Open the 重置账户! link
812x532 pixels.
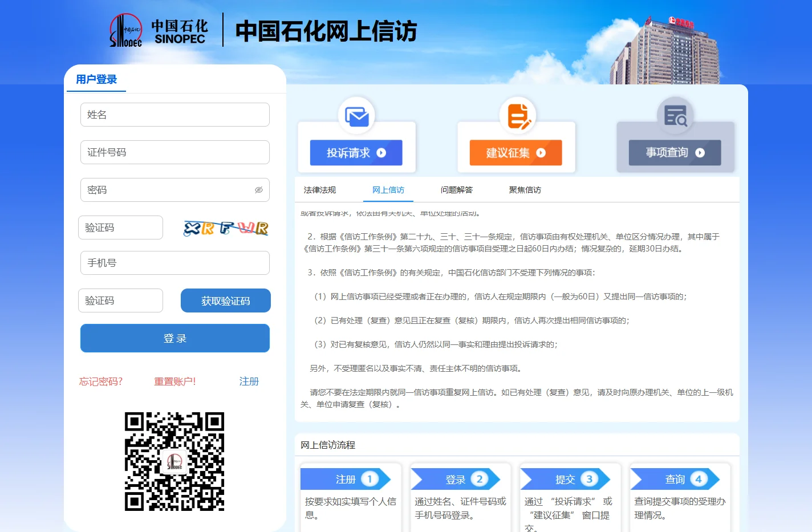(175, 381)
